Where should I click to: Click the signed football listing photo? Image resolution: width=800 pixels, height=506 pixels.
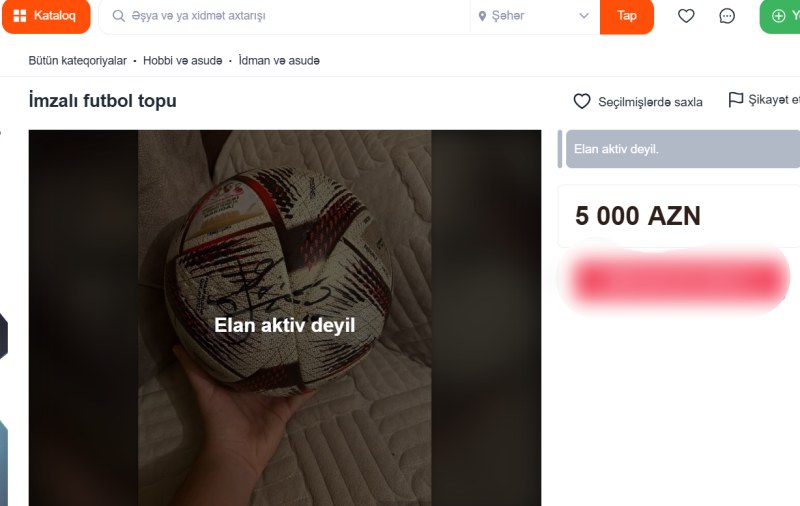[285, 318]
